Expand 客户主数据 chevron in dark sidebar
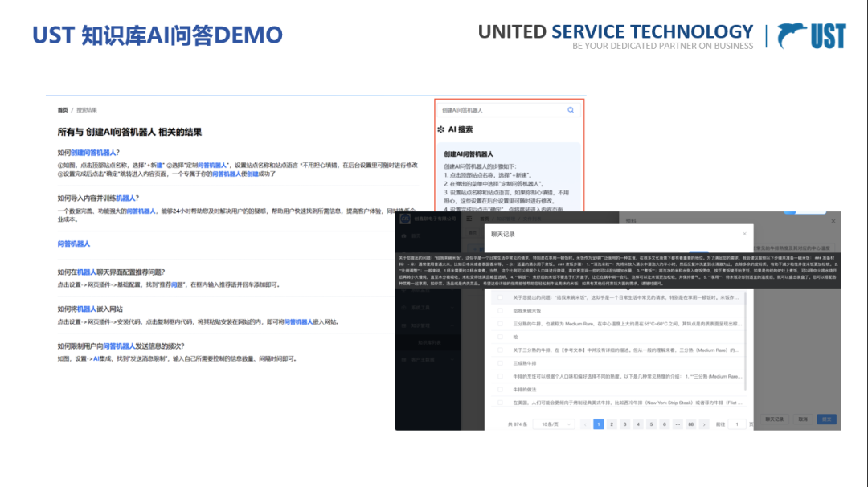This screenshot has height=487, width=868. pos(452,360)
